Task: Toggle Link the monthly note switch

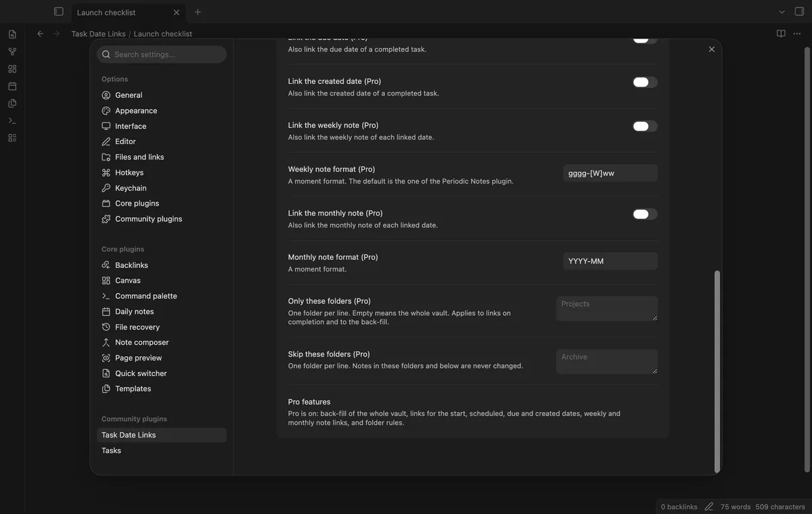Action: tap(645, 214)
